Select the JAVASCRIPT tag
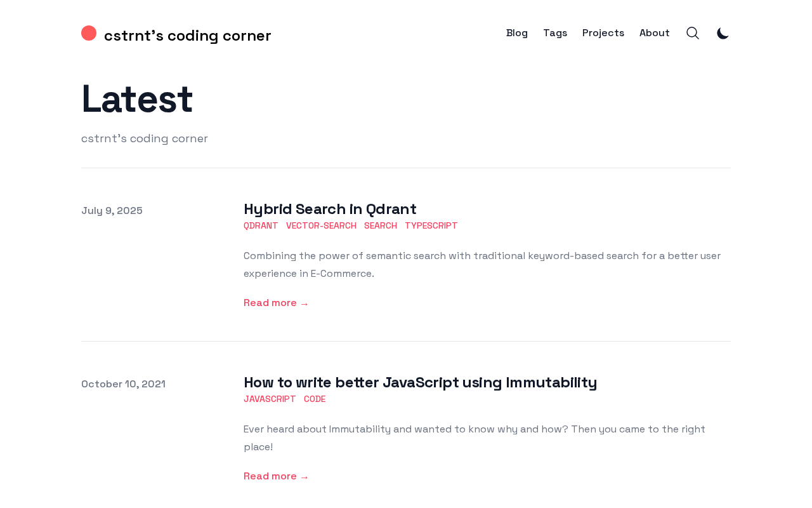Viewport: 812px width, 508px height. click(x=270, y=399)
